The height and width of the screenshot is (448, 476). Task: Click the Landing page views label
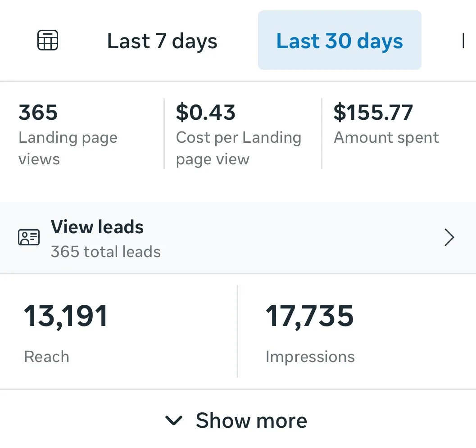(x=68, y=149)
